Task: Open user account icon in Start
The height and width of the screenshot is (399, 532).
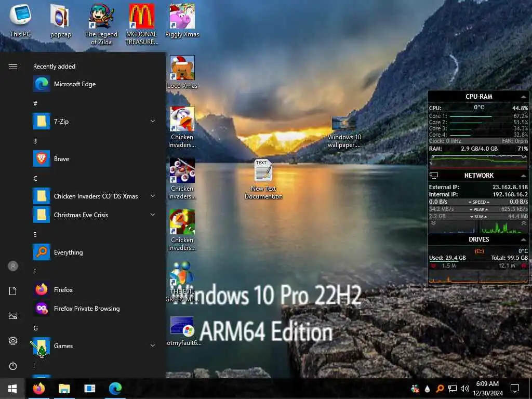Action: coord(13,266)
